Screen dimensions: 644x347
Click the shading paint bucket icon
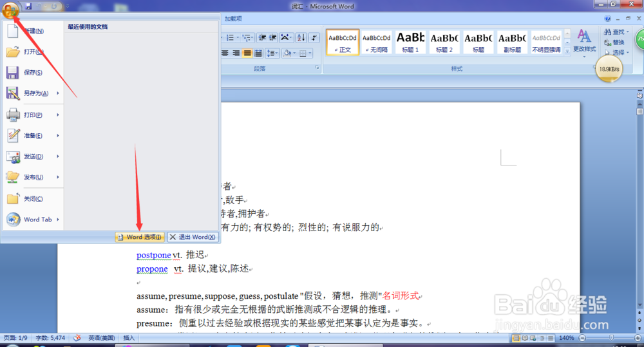click(287, 53)
